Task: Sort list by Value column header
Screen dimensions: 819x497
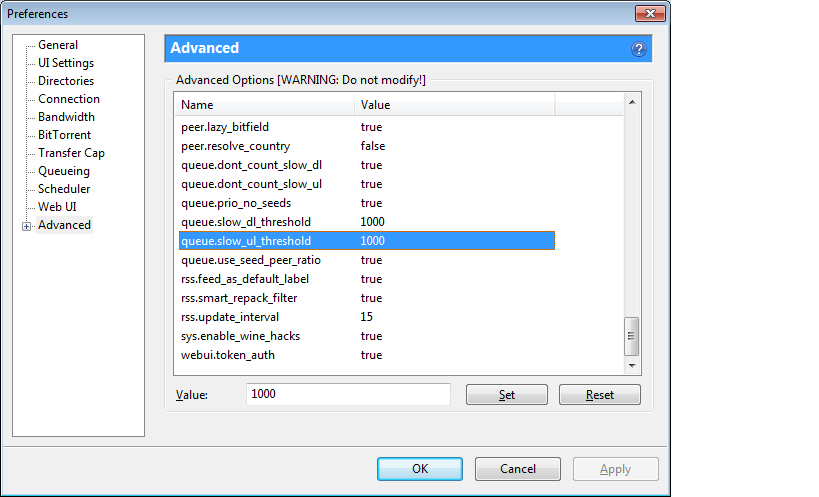Action: (454, 105)
